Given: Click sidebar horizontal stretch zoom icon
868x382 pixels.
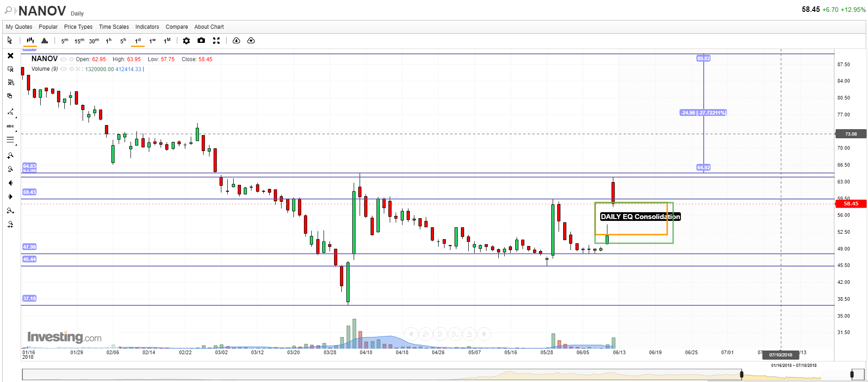Looking at the screenshot, I should [x=10, y=211].
